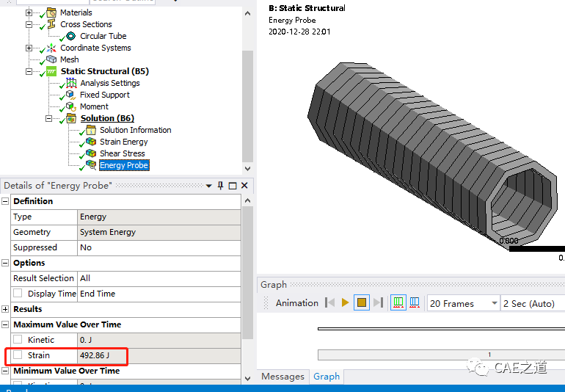
Task: Select the Energy Probe tree item
Action: [x=124, y=165]
